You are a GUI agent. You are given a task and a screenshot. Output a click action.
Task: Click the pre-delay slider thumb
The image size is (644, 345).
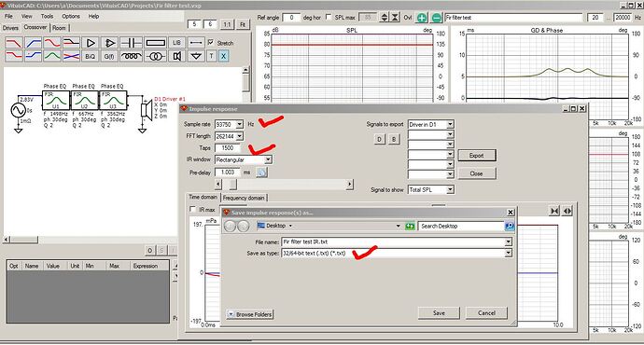coord(233,185)
